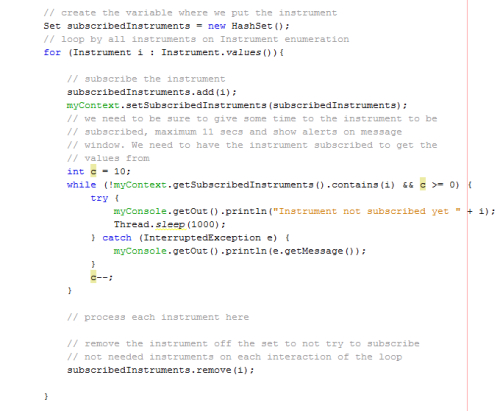Click the highlighted c in decrement statement
500x411 pixels.
coord(93,277)
